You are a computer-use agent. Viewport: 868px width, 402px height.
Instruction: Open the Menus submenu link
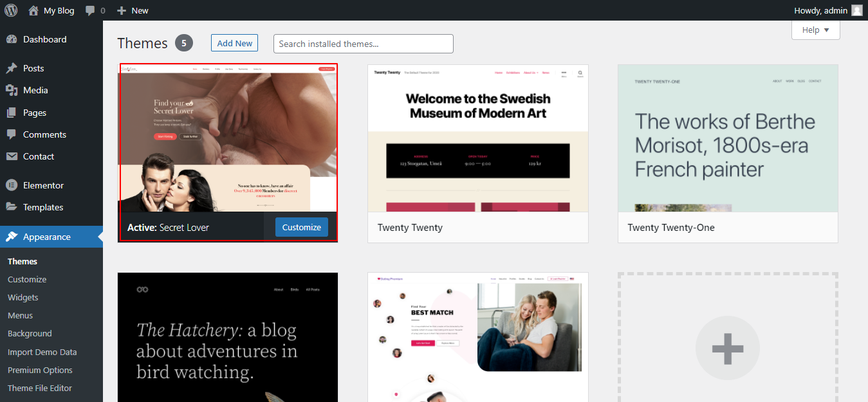click(20, 315)
